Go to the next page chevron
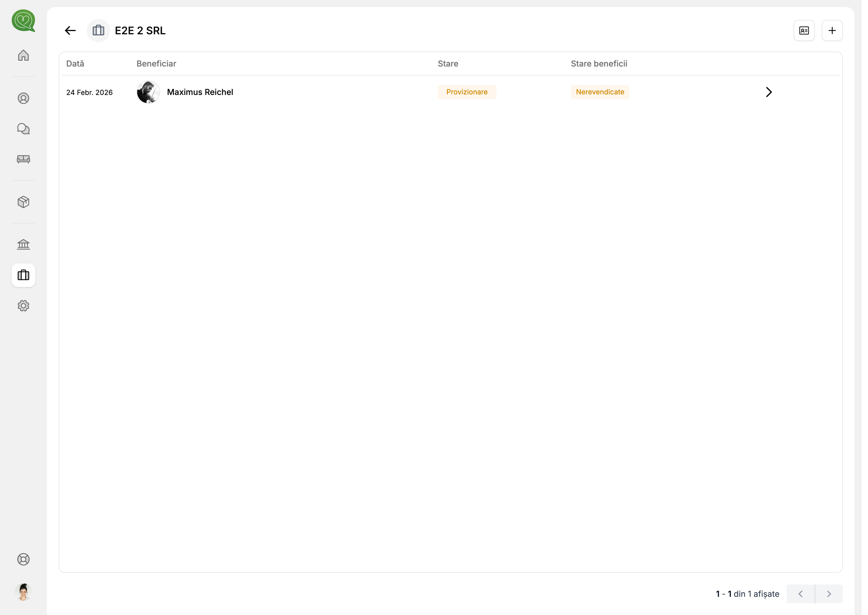 coord(829,594)
